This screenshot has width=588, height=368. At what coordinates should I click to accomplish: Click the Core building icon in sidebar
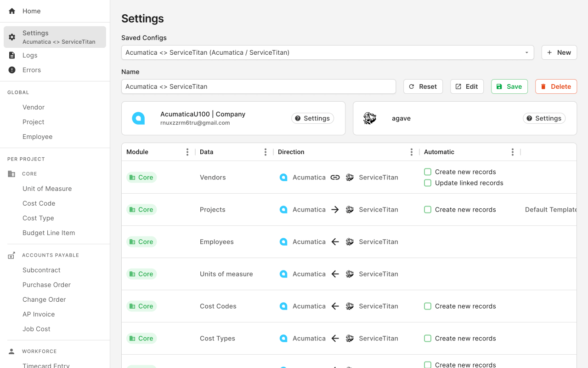[x=11, y=174]
